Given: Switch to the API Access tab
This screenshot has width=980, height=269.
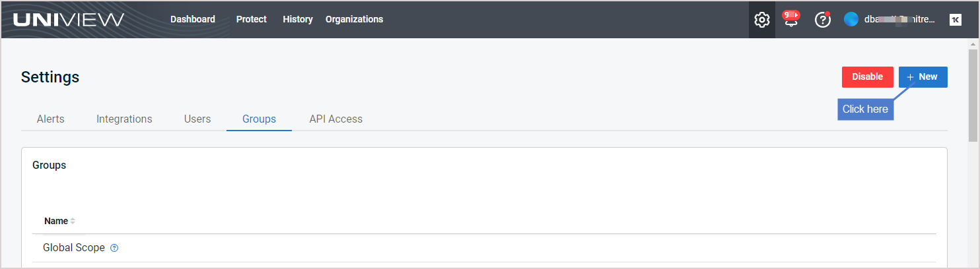Looking at the screenshot, I should pos(335,119).
